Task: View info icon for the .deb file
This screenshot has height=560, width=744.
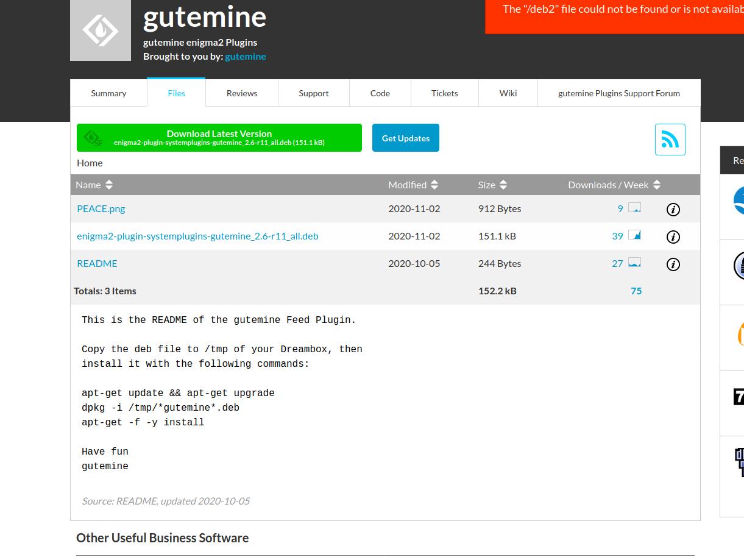Action: pos(673,237)
